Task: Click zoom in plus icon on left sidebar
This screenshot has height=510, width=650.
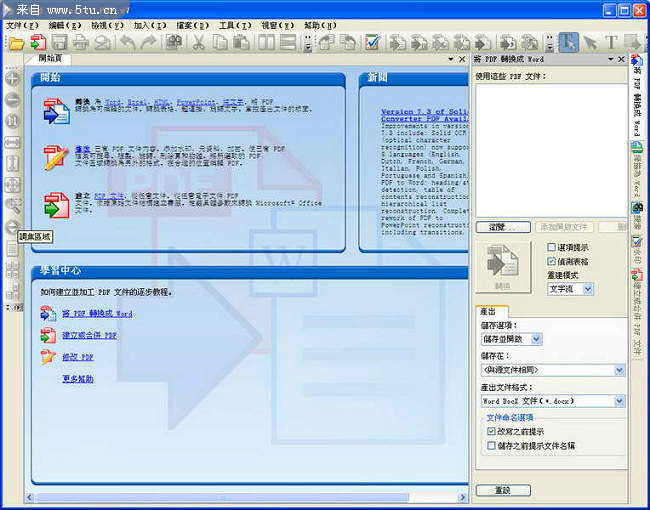Action: point(12,79)
